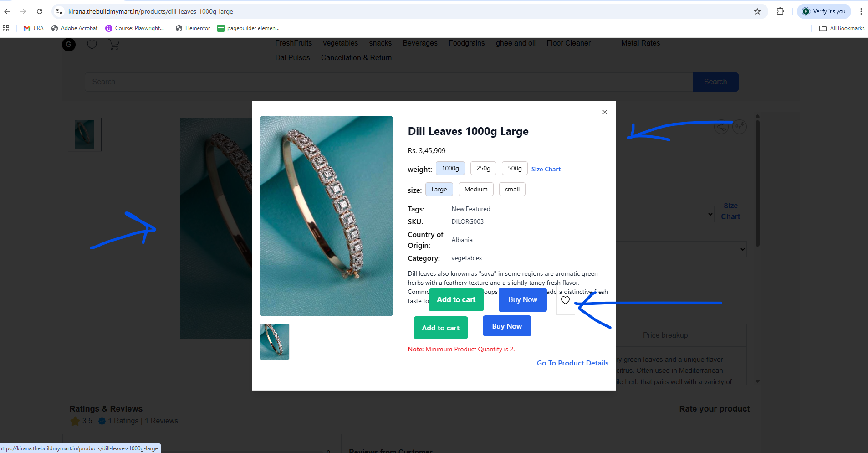Click Buy Now above the Product Details link
This screenshot has height=453, width=868.
point(507,326)
